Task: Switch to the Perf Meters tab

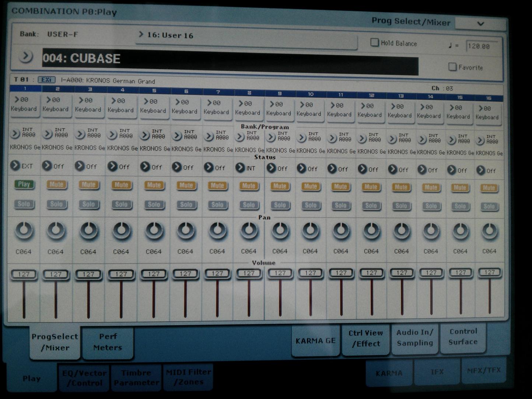Action: pyautogui.click(x=108, y=342)
